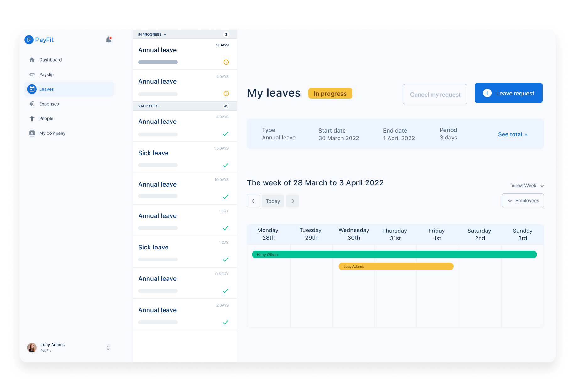576x392 pixels.
Task: Click the Leave request button
Action: (508, 93)
